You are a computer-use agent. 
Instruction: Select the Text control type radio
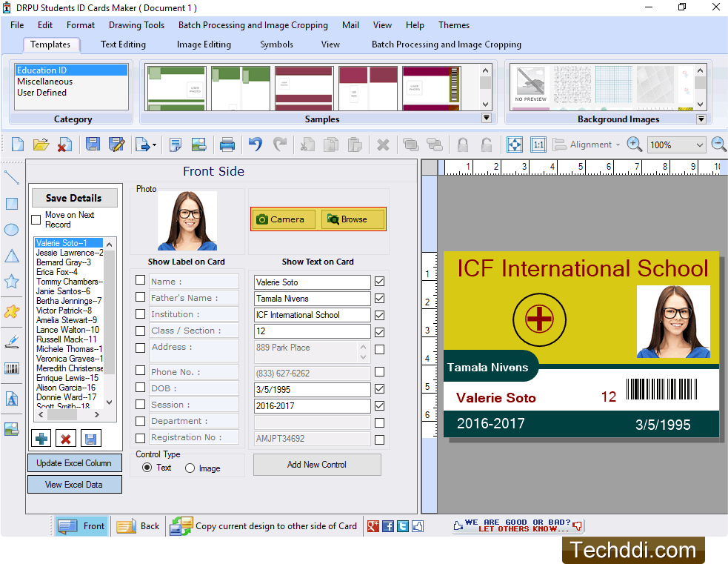pyautogui.click(x=147, y=468)
